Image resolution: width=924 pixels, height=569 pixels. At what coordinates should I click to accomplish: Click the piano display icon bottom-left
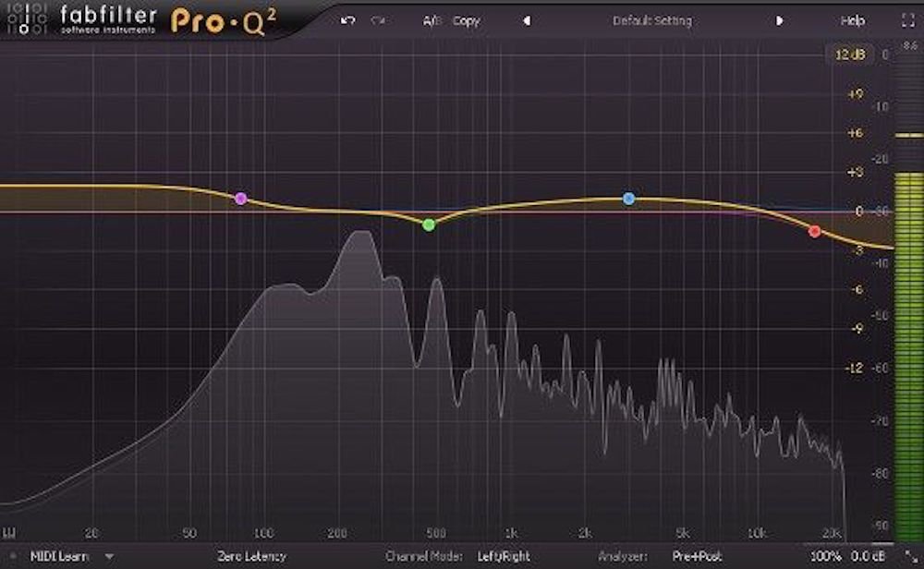pyautogui.click(x=13, y=557)
